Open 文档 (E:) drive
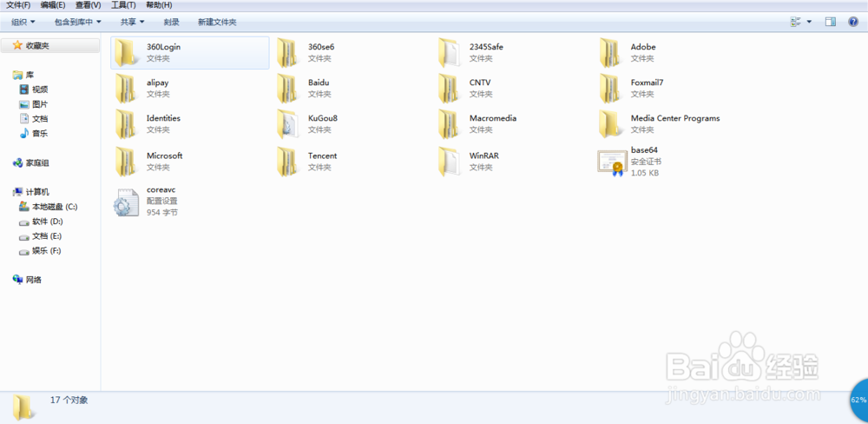The height and width of the screenshot is (424, 868). pyautogui.click(x=47, y=236)
